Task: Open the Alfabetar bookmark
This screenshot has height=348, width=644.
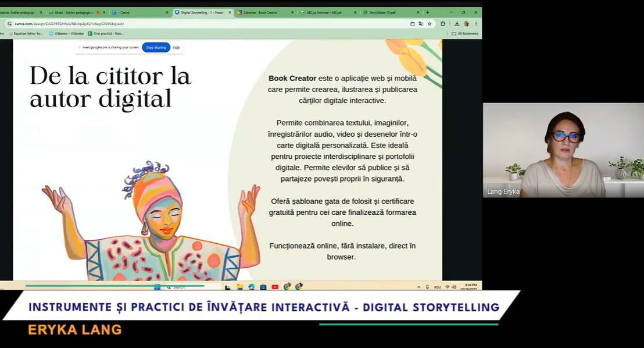Action: (x=66, y=33)
